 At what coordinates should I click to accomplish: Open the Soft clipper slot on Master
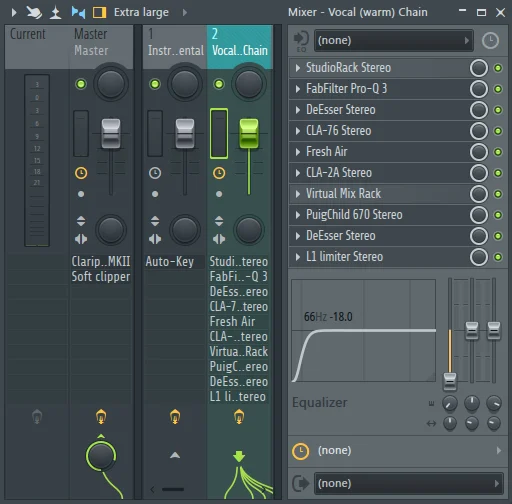101,276
